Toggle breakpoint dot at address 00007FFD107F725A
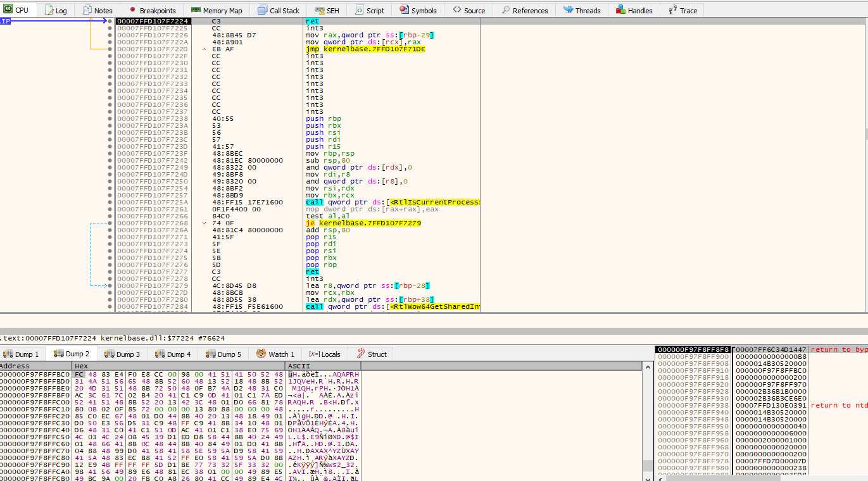 coord(110,203)
